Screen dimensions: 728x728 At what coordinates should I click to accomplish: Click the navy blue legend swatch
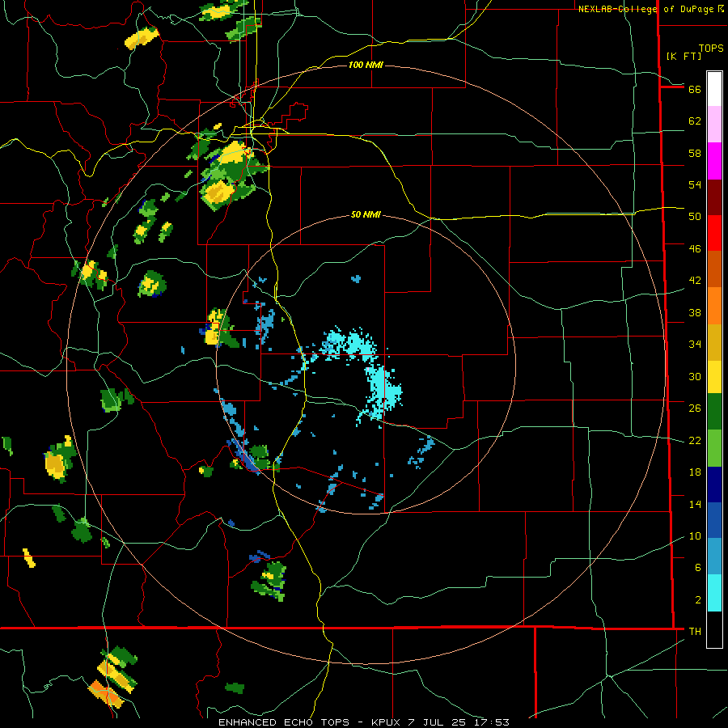click(x=714, y=485)
